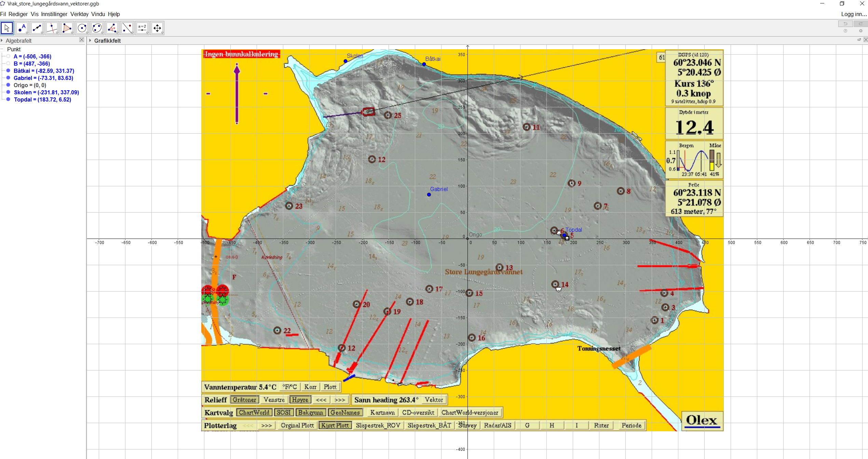Select the Polygon tool
Screen dimensions: 868x459
67,28
